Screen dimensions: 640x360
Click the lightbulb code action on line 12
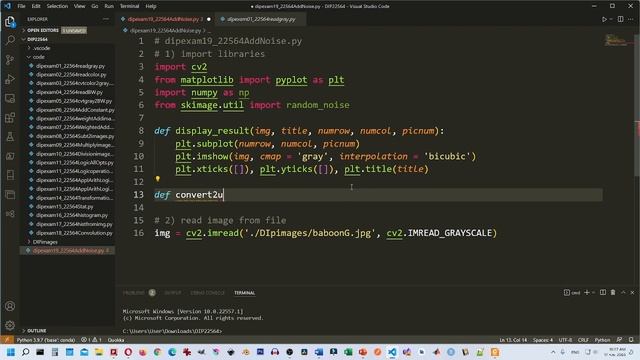click(x=158, y=179)
